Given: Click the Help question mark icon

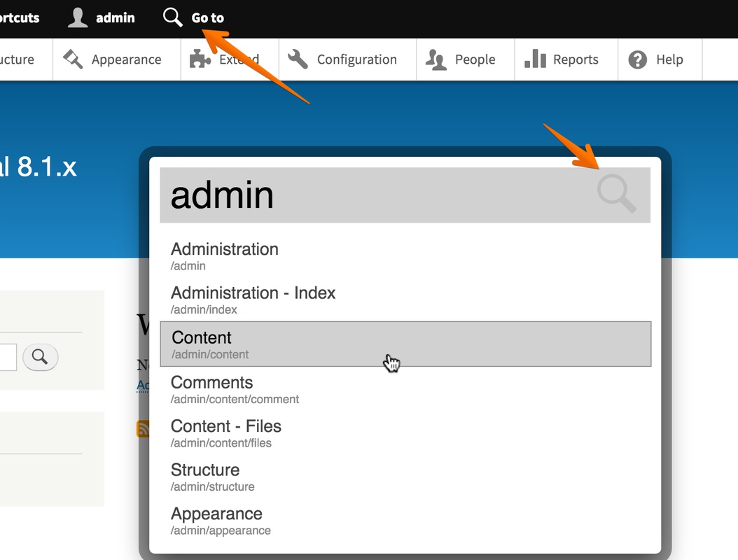Looking at the screenshot, I should click(638, 59).
